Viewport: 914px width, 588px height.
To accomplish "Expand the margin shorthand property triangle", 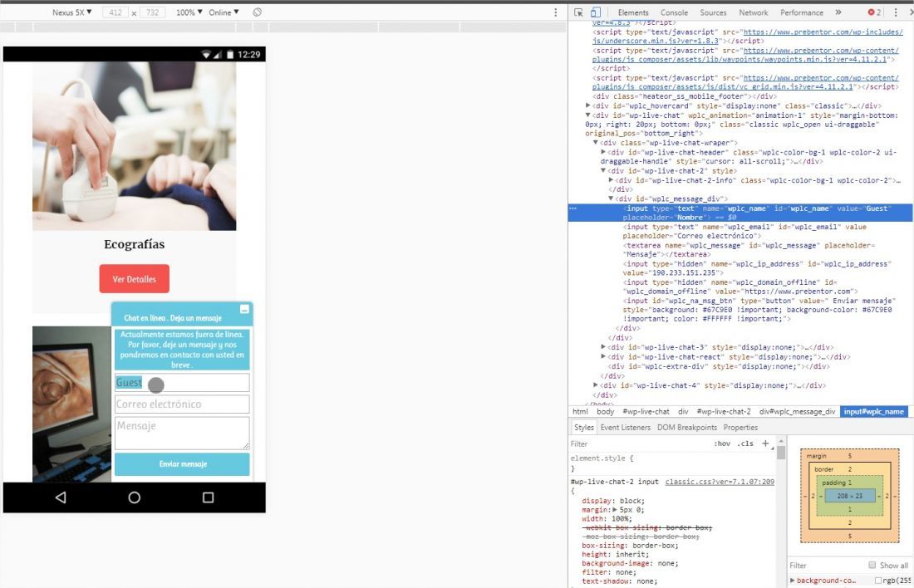I will [614, 509].
